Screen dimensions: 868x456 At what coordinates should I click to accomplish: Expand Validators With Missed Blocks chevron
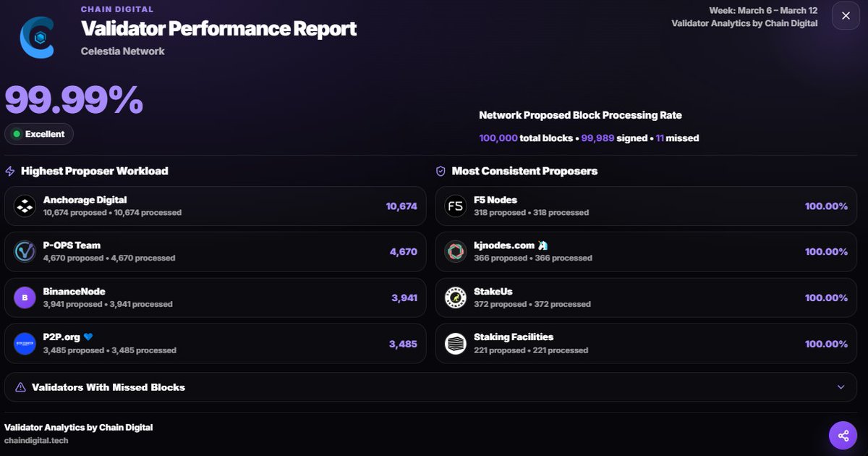[841, 387]
